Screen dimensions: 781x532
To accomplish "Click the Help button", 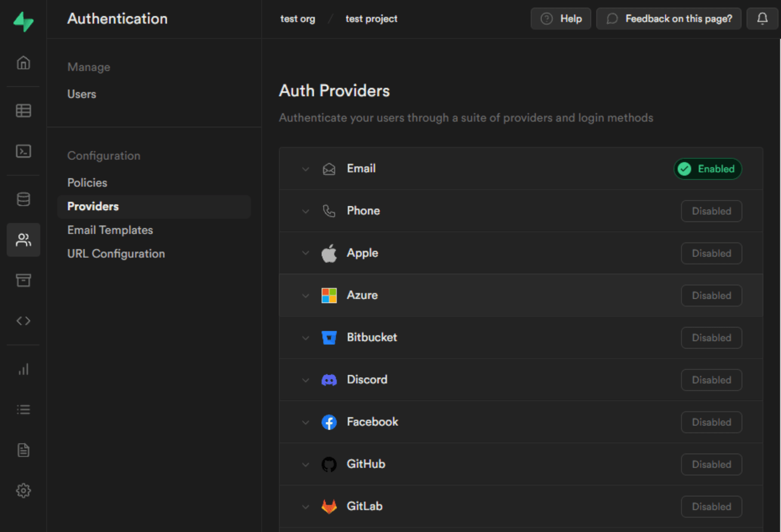I will pyautogui.click(x=561, y=18).
